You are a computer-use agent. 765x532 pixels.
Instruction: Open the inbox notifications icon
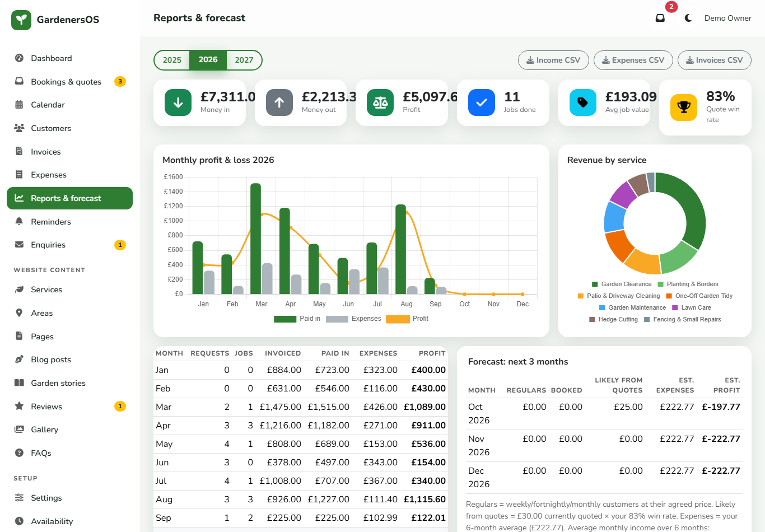point(660,18)
